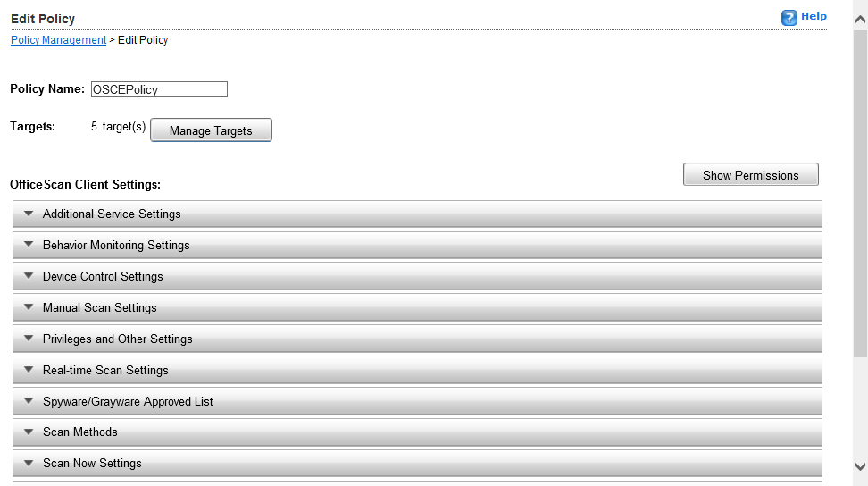The height and width of the screenshot is (486, 868).
Task: Click the Policy Name input field
Action: point(159,89)
